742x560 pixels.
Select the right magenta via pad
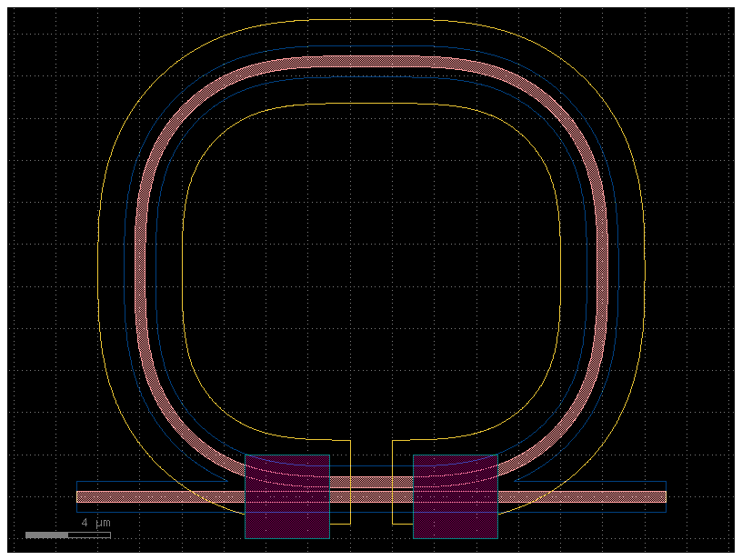pos(455,495)
